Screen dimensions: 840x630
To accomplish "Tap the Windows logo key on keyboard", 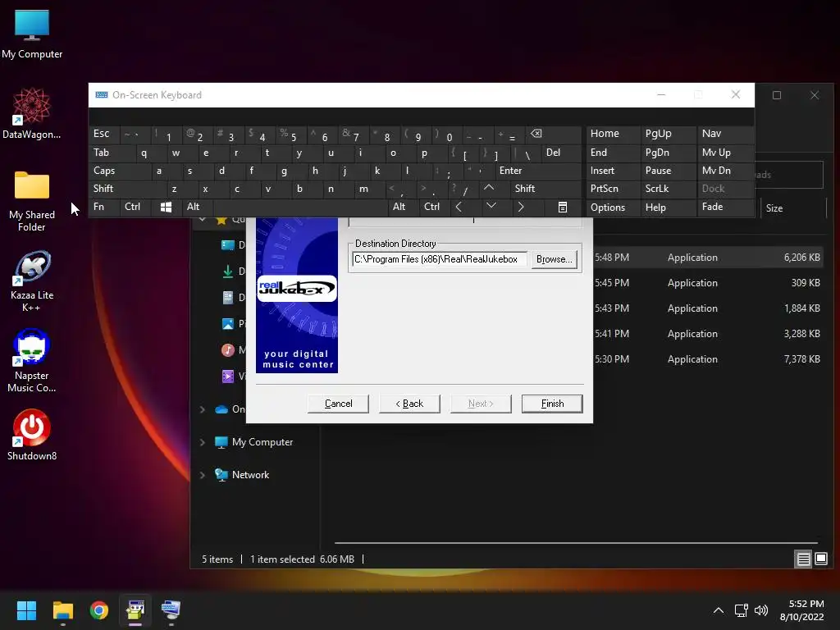I will coord(166,208).
